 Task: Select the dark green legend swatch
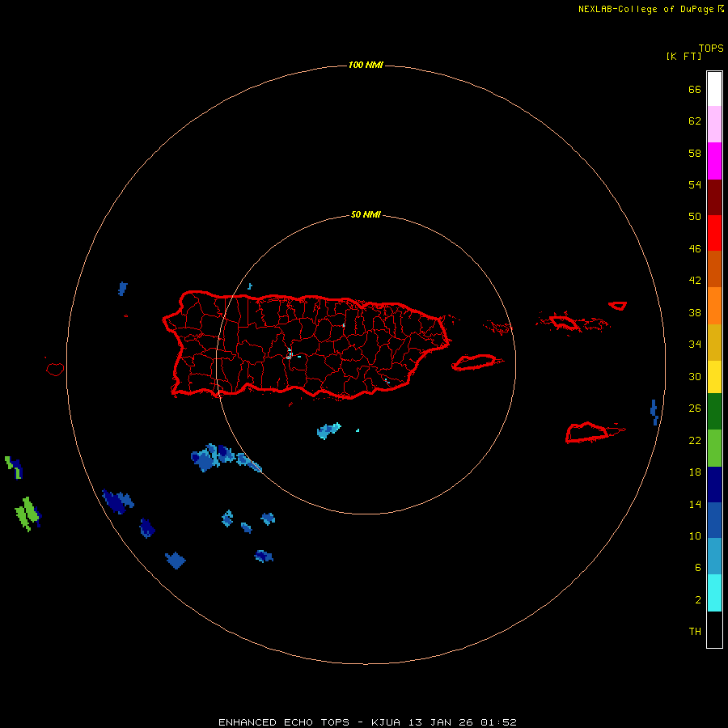click(x=714, y=412)
